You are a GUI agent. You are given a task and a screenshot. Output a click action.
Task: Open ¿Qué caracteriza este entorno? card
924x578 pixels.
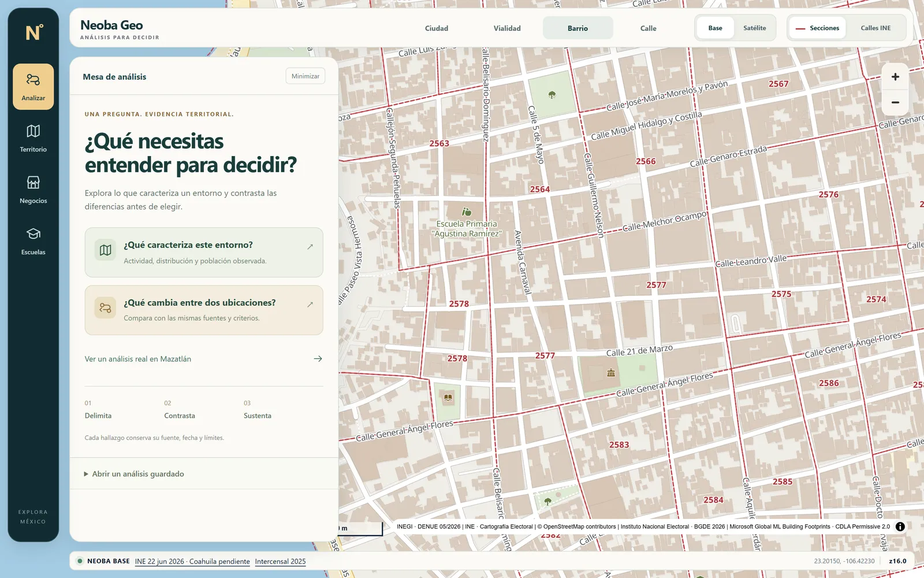tap(204, 253)
